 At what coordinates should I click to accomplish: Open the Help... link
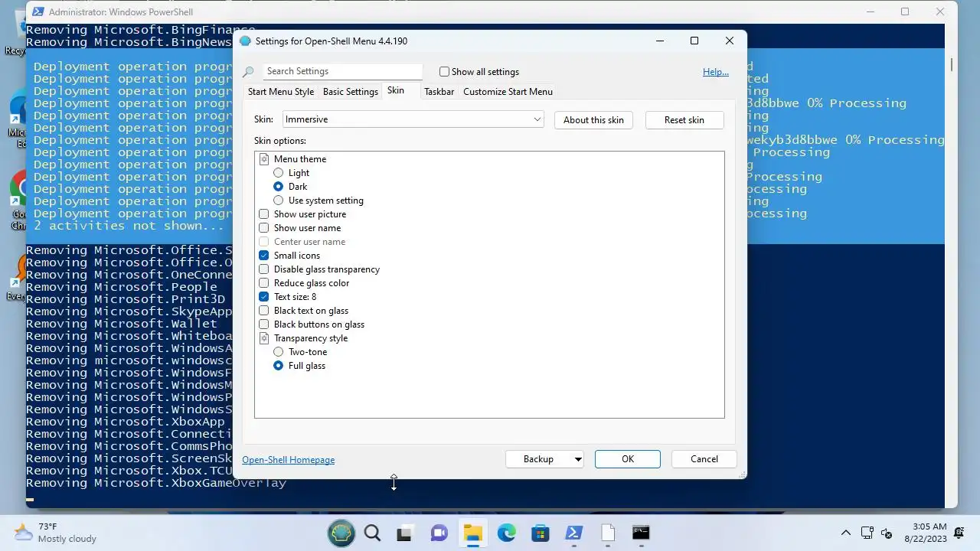(x=716, y=72)
